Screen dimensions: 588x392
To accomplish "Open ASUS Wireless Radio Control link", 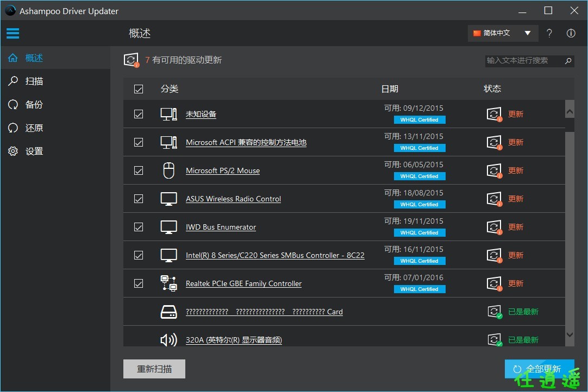I will (233, 199).
